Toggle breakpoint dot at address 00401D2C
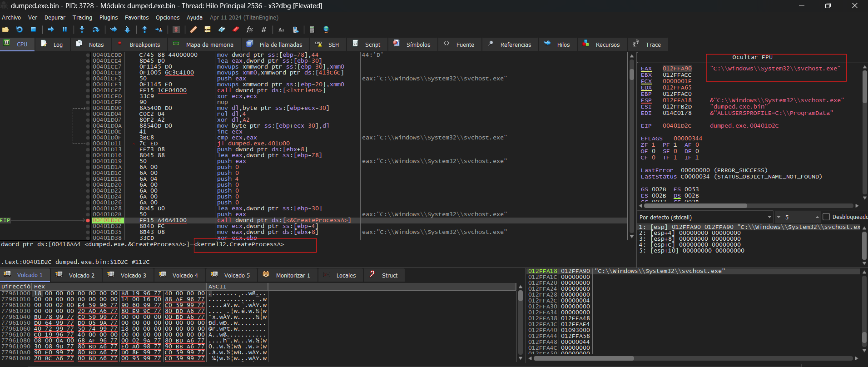The image size is (868, 367). (88, 220)
